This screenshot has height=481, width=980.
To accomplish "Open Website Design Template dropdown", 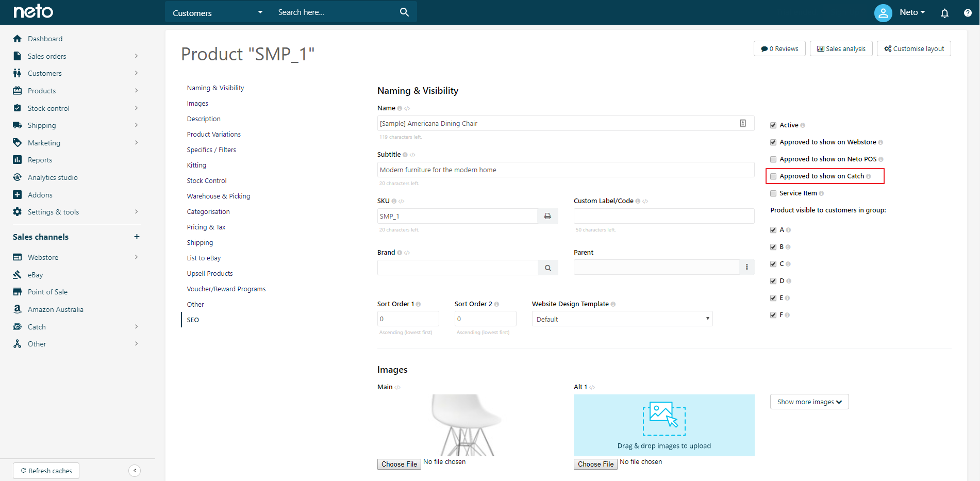I will tap(622, 319).
